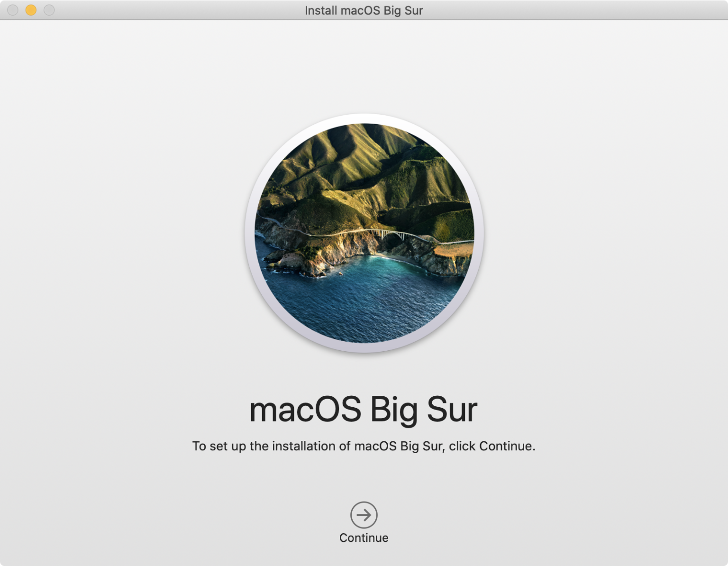
Task: Click the macOS Big Sur heading
Action: [364, 410]
